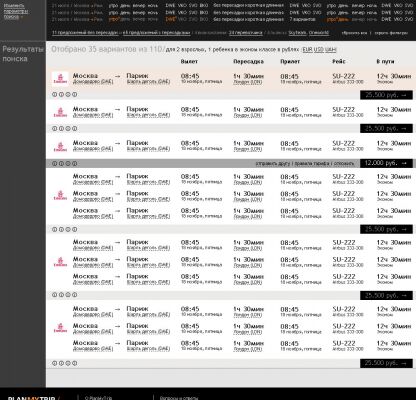
Task: Select the SkyTeam alliance filter
Action: click(x=297, y=33)
